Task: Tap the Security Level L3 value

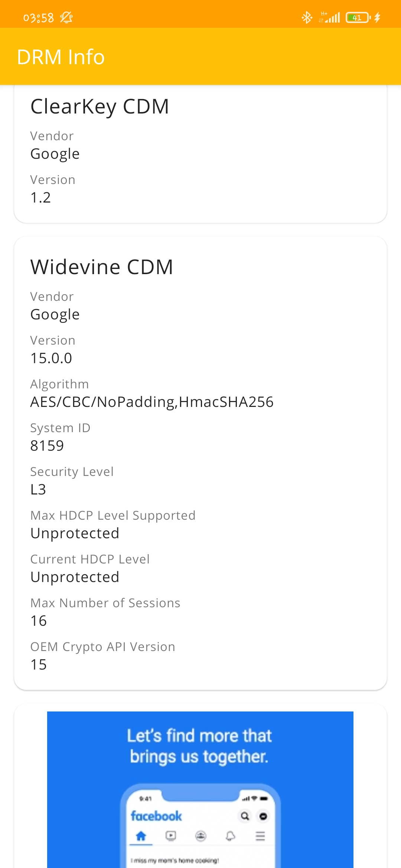Action: [38, 489]
